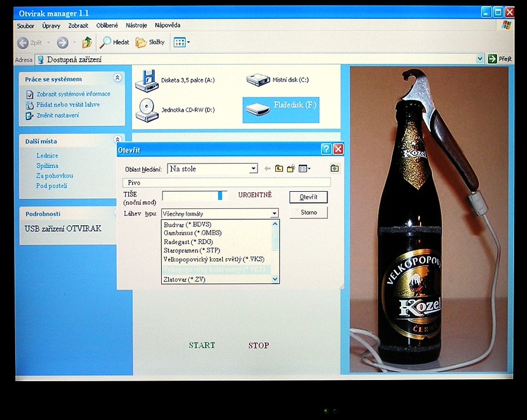Viewport: 527px width, 420px height.
Task: Click the Up folder toolbar icon
Action: coord(87,42)
